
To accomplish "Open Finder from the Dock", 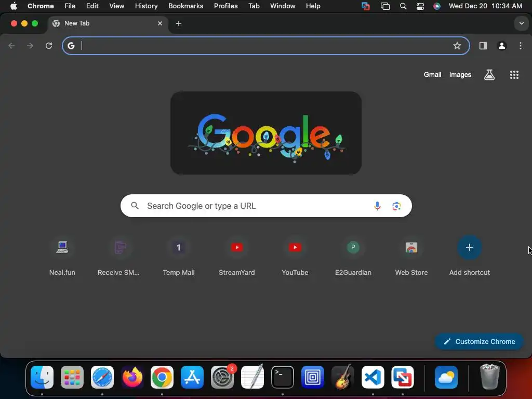I will pos(42,377).
